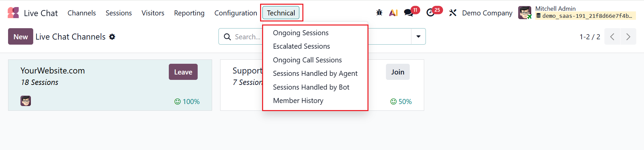Open the Configuration menu
This screenshot has width=644, height=150.
236,13
